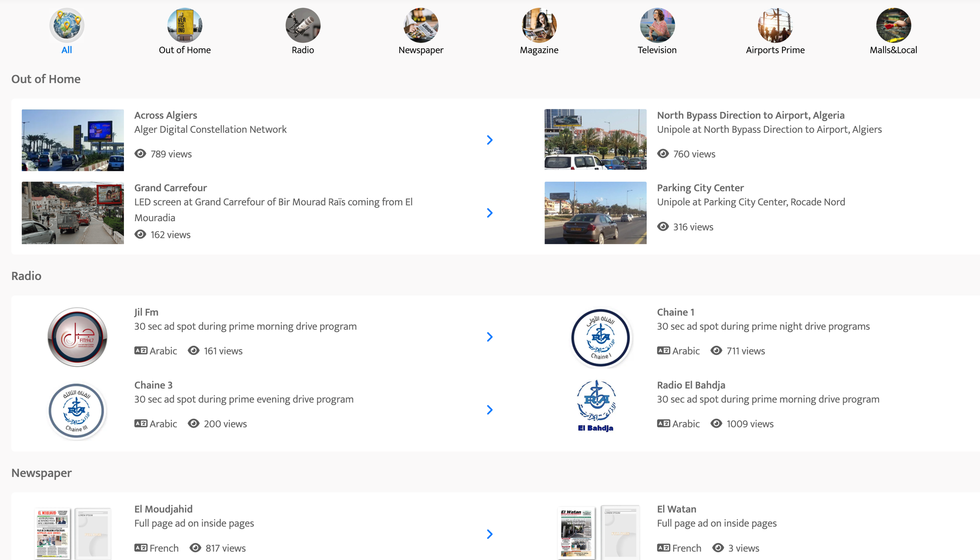Click '200 views' on Chaine 3 row
The height and width of the screenshot is (560, 980).
tap(225, 424)
